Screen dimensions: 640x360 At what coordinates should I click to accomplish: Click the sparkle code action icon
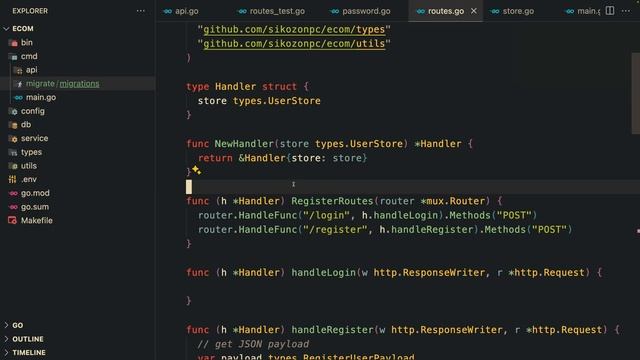[x=196, y=170]
